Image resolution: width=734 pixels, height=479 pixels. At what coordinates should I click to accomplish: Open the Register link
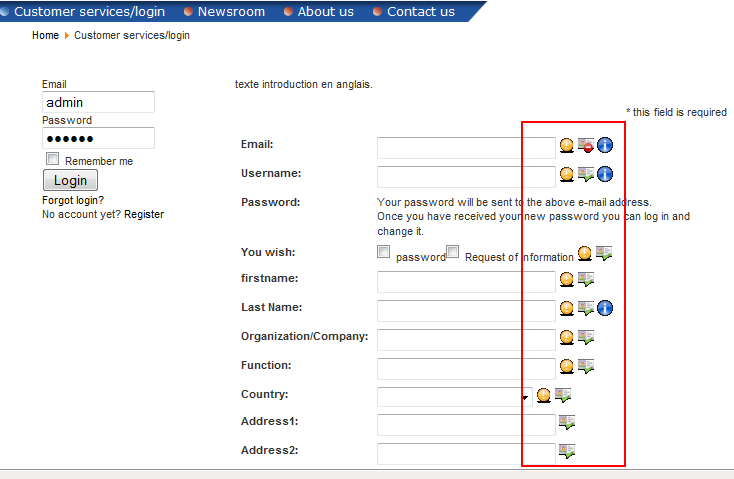coord(144,214)
